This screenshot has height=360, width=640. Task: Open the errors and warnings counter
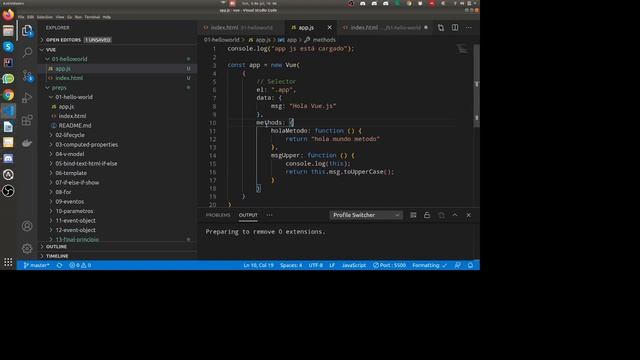coord(80,265)
